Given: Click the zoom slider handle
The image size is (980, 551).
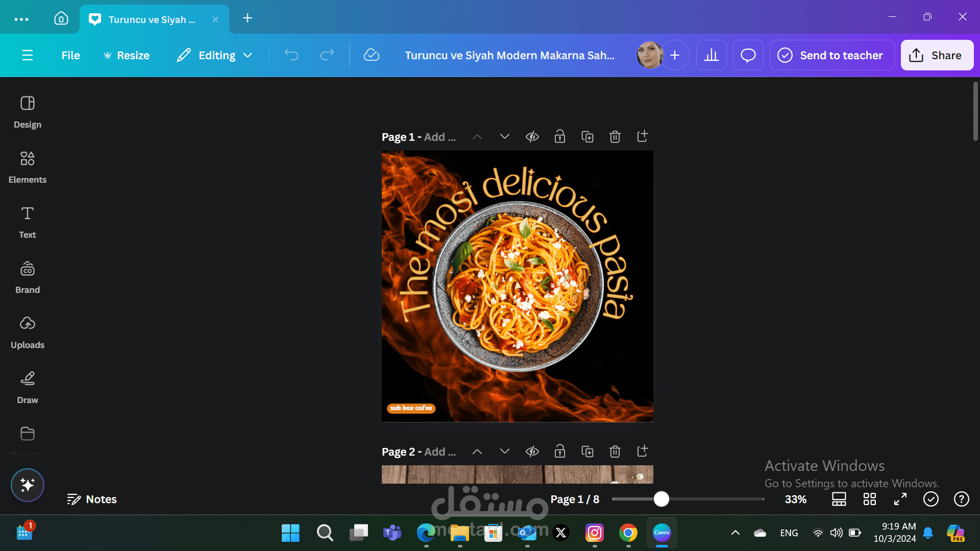Looking at the screenshot, I should click(661, 499).
